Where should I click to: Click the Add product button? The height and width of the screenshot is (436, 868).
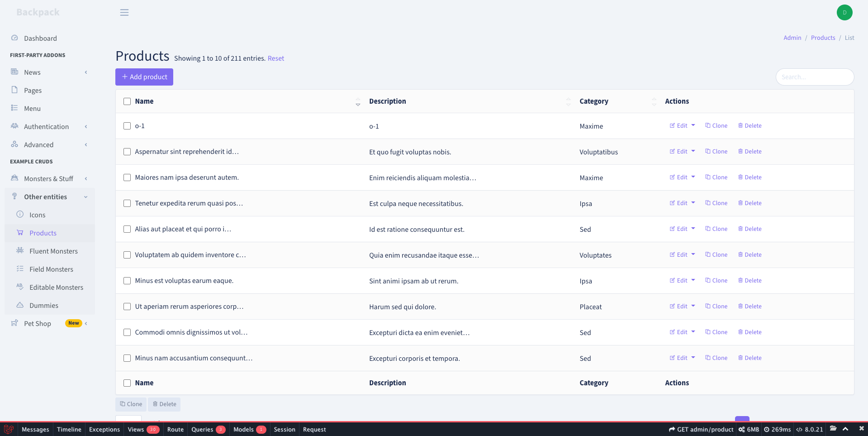(144, 77)
